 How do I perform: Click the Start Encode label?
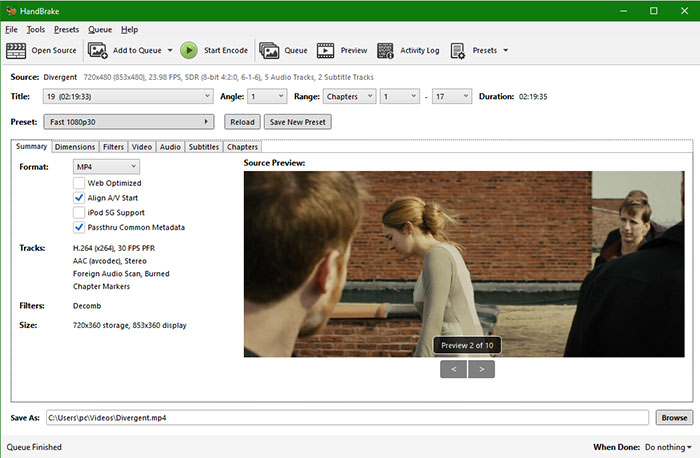[226, 50]
